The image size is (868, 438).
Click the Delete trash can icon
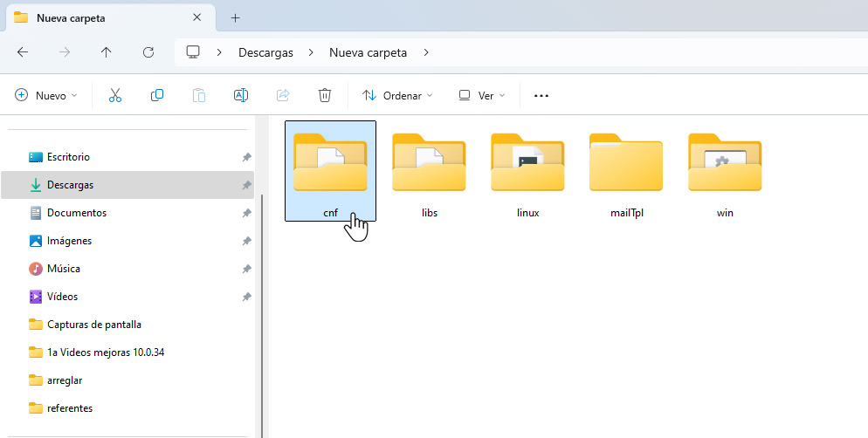click(325, 96)
